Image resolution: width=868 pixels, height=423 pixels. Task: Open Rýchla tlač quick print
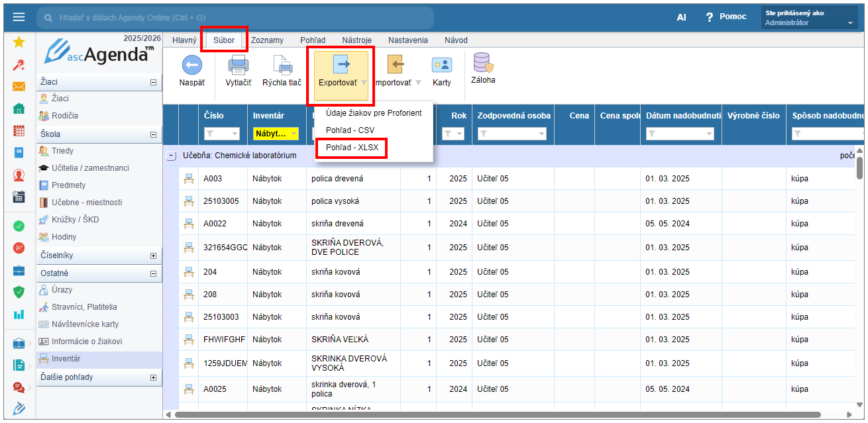tap(282, 66)
